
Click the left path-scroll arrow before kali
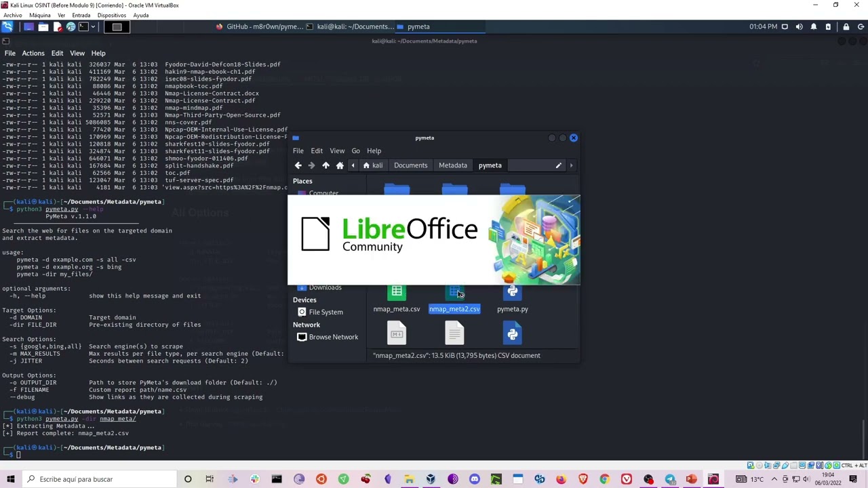pos(353,165)
